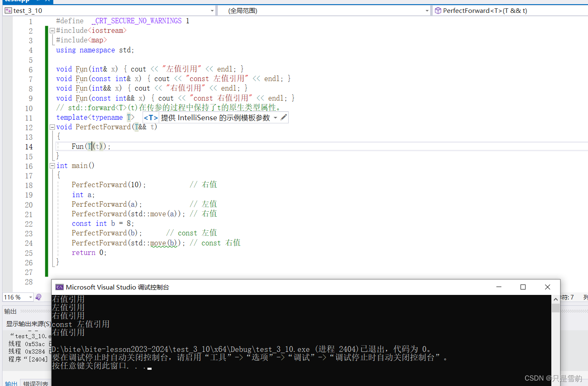This screenshot has height=386, width=588.
Task: Click the squiggly-underlined move(b) call
Action: pyautogui.click(x=164, y=243)
